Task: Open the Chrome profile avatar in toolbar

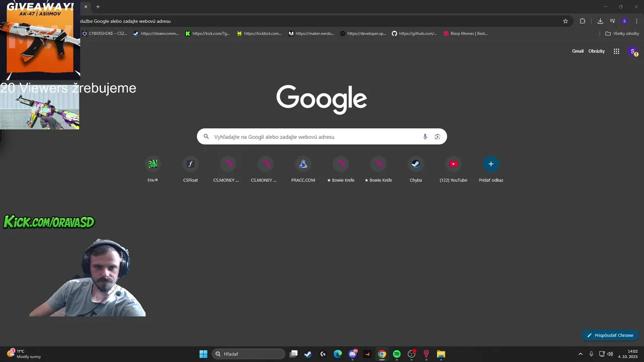Action: [624, 21]
